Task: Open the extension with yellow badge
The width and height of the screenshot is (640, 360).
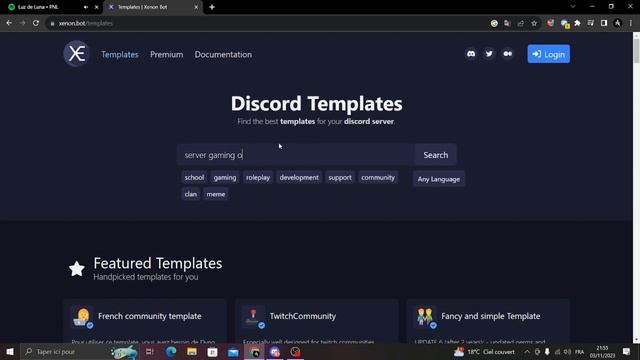Action: [x=564, y=24]
